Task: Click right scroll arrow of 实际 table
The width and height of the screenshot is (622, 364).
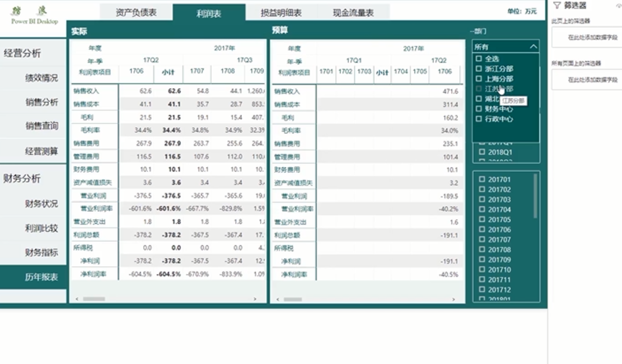Action: (x=255, y=299)
